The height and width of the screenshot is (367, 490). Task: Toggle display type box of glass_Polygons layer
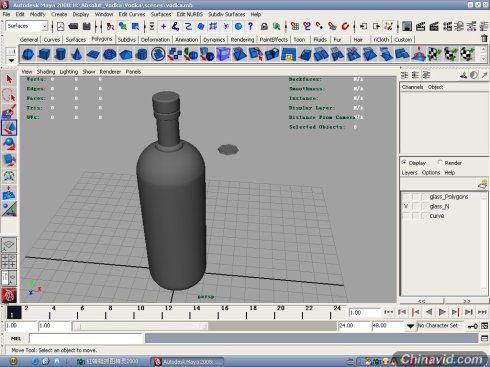click(x=416, y=197)
